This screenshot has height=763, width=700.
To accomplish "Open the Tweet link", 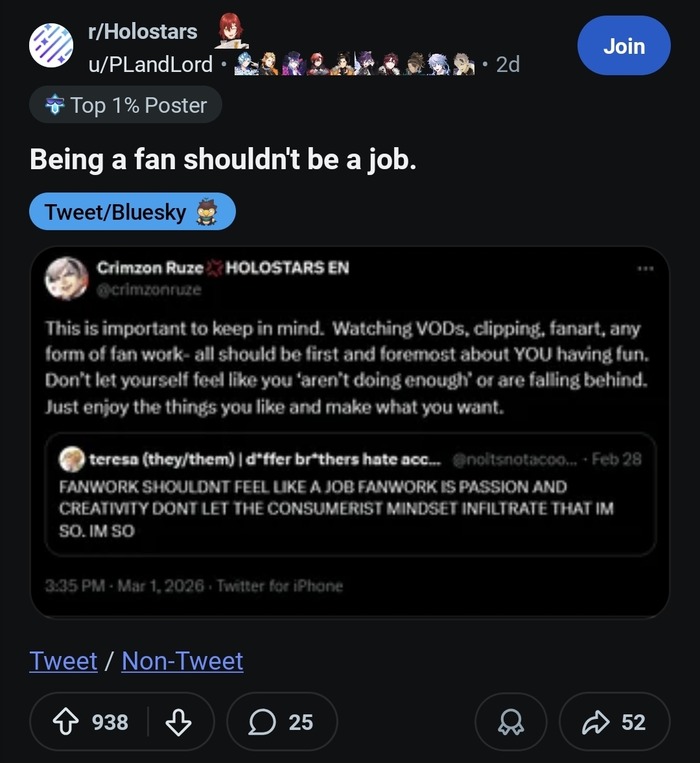I will [x=63, y=661].
